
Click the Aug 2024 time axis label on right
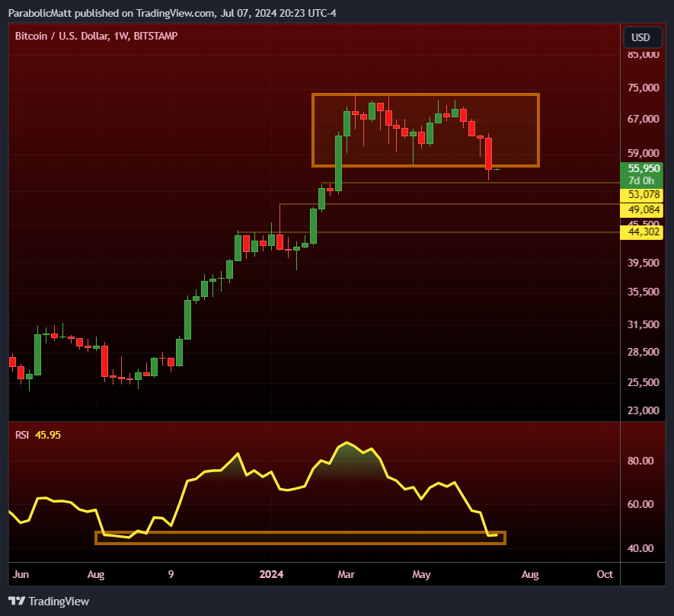tap(530, 574)
